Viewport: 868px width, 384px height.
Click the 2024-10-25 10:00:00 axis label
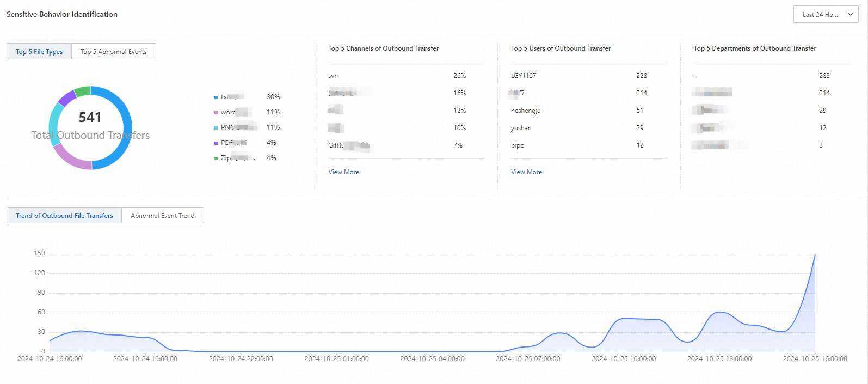click(624, 359)
